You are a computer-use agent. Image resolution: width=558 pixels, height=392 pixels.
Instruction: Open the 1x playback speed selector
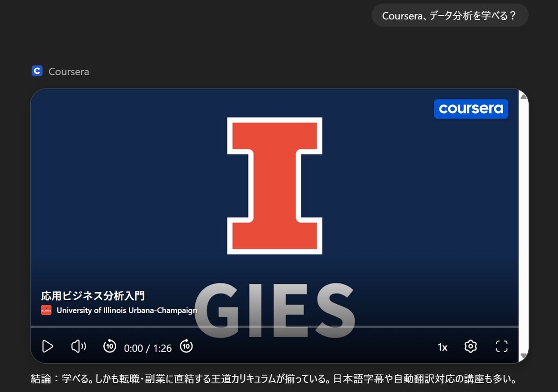point(443,346)
